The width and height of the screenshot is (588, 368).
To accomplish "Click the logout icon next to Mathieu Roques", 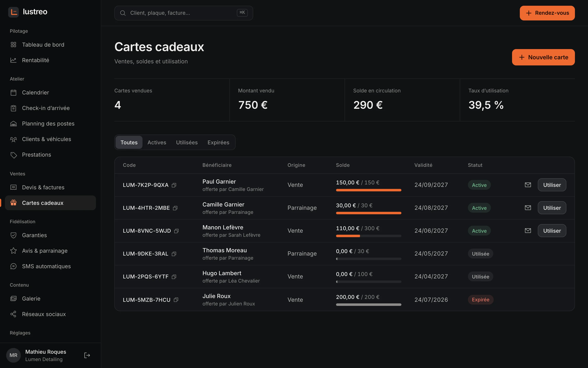I will (x=87, y=355).
